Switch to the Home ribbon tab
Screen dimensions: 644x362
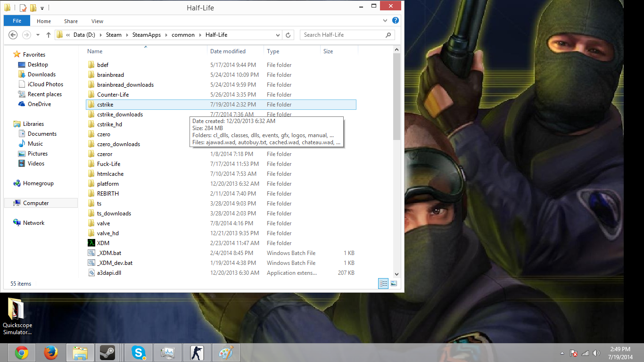[44, 21]
